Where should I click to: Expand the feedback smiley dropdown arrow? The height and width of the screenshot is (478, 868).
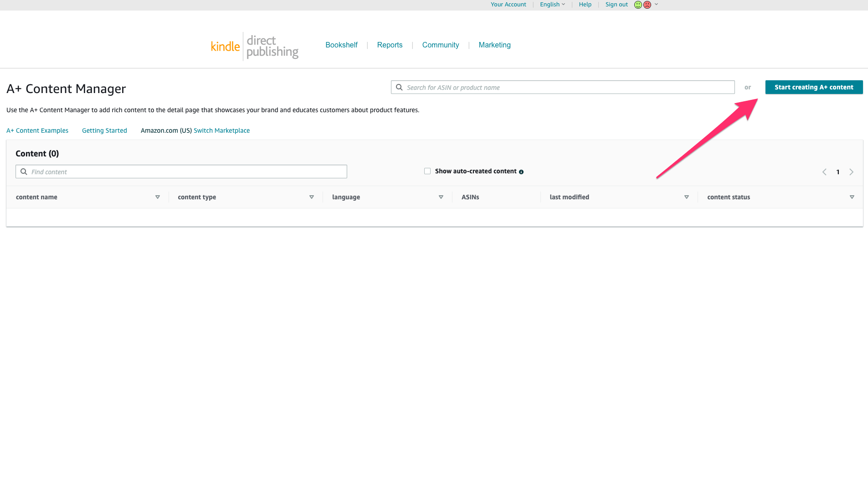click(x=656, y=4)
